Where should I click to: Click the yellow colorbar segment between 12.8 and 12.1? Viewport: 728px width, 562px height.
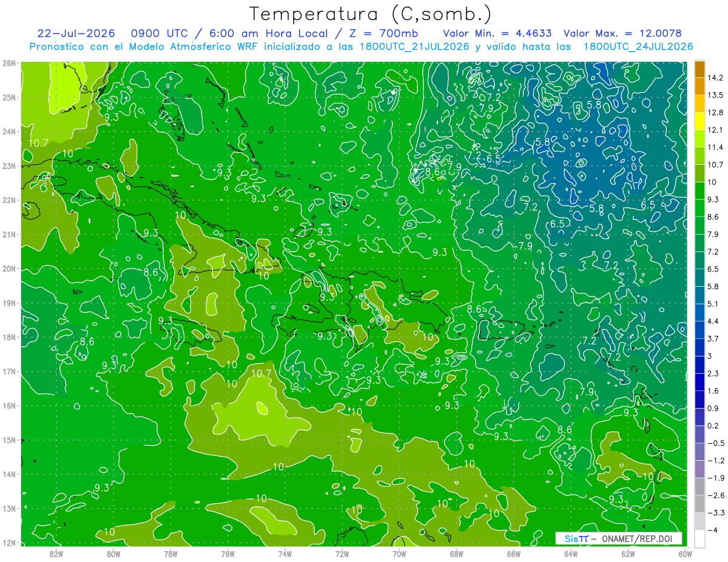click(699, 121)
